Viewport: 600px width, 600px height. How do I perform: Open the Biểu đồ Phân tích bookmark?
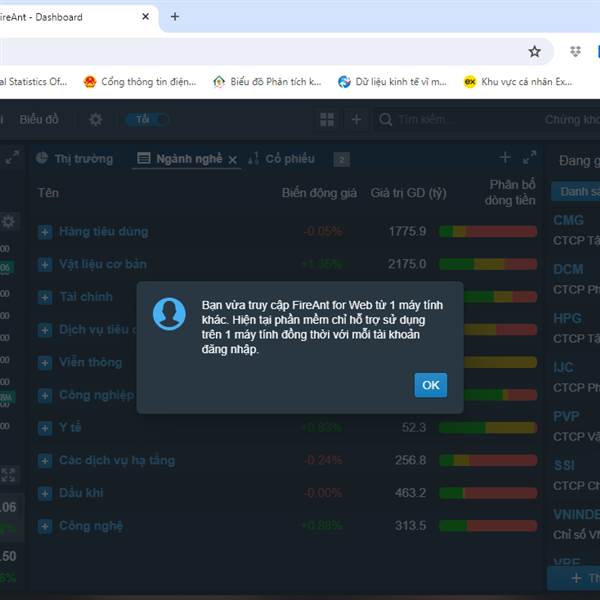pyautogui.click(x=267, y=82)
